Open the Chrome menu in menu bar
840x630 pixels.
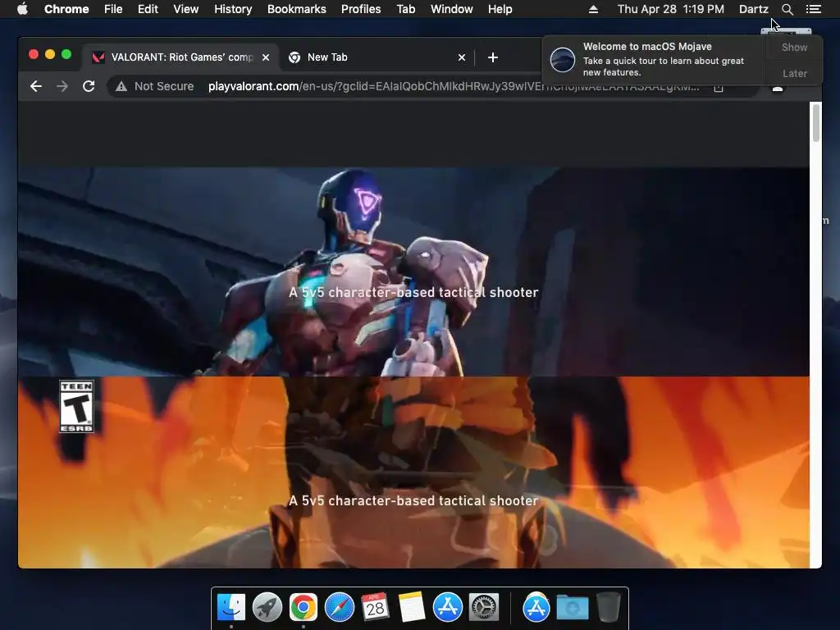pos(66,9)
